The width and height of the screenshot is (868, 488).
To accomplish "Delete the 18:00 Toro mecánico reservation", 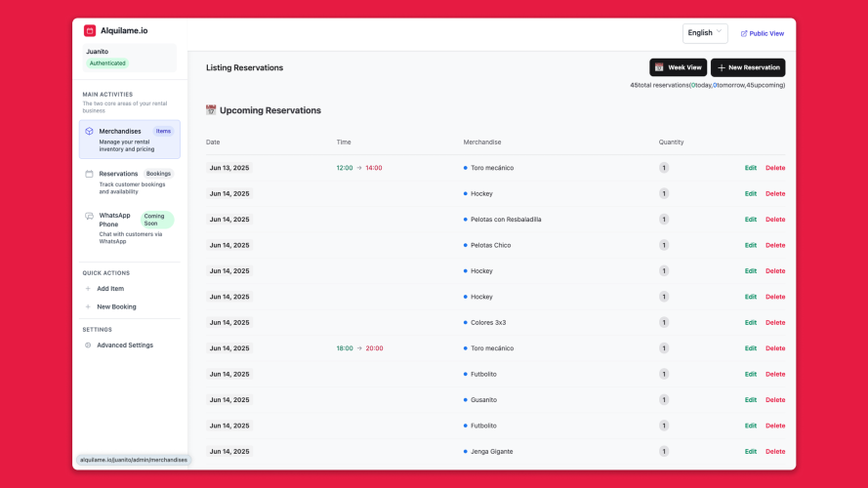I will pyautogui.click(x=775, y=348).
